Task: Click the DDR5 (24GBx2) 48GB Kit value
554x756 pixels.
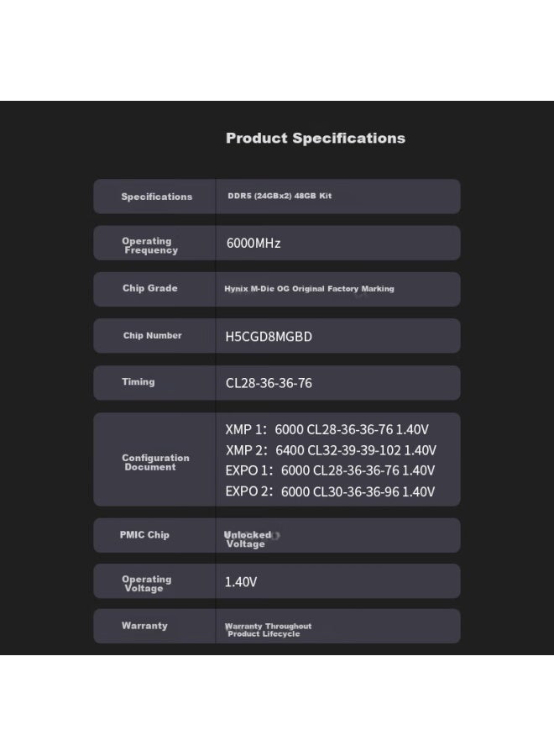Action: click(x=280, y=196)
